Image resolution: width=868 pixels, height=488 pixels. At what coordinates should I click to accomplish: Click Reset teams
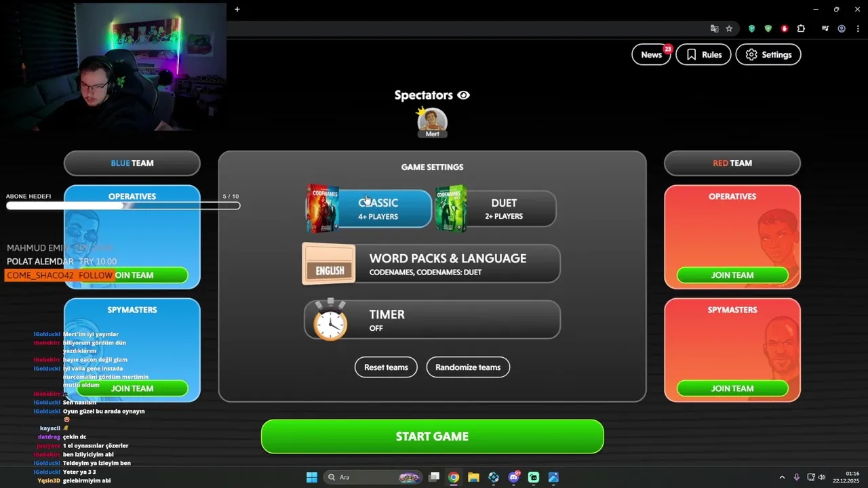[x=386, y=367]
